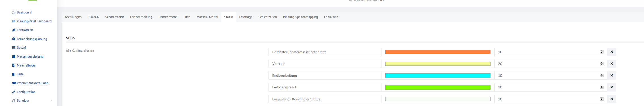Open the Kennzahlen page link
Viewport: 644px width, 106px height.
[25, 30]
